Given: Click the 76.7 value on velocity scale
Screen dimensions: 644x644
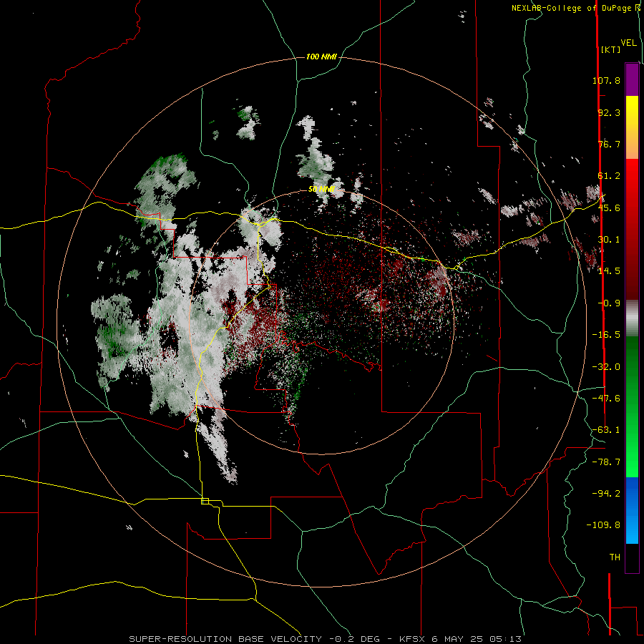Looking at the screenshot, I should (609, 144).
